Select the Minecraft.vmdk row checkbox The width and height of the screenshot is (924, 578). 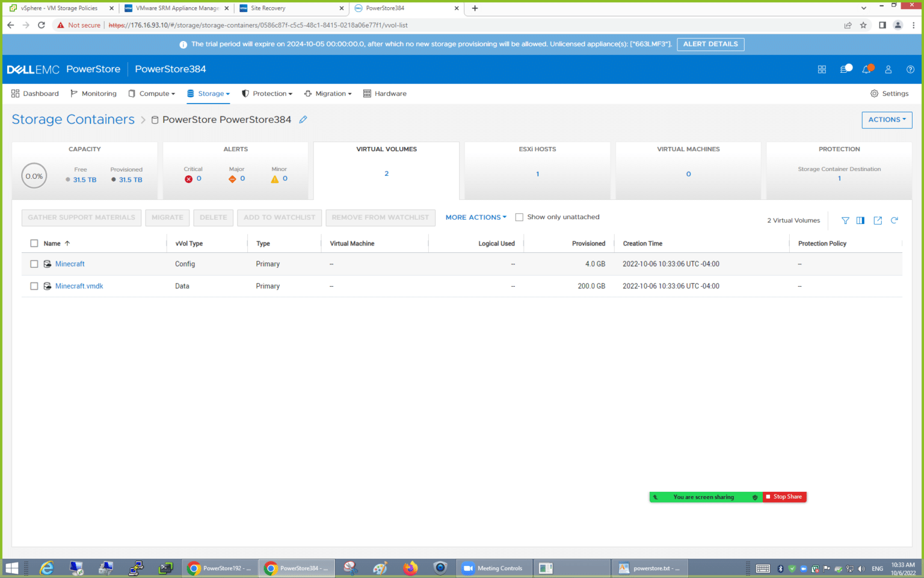pyautogui.click(x=34, y=286)
